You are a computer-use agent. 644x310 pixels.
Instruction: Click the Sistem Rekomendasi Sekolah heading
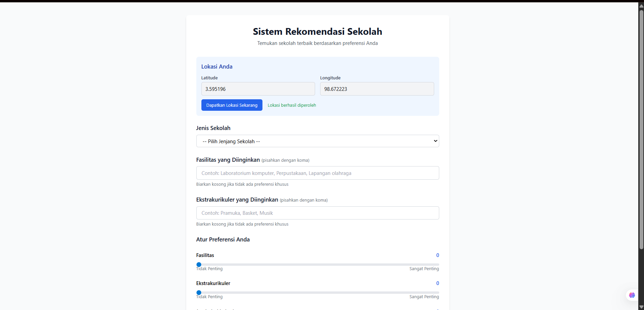tap(317, 31)
